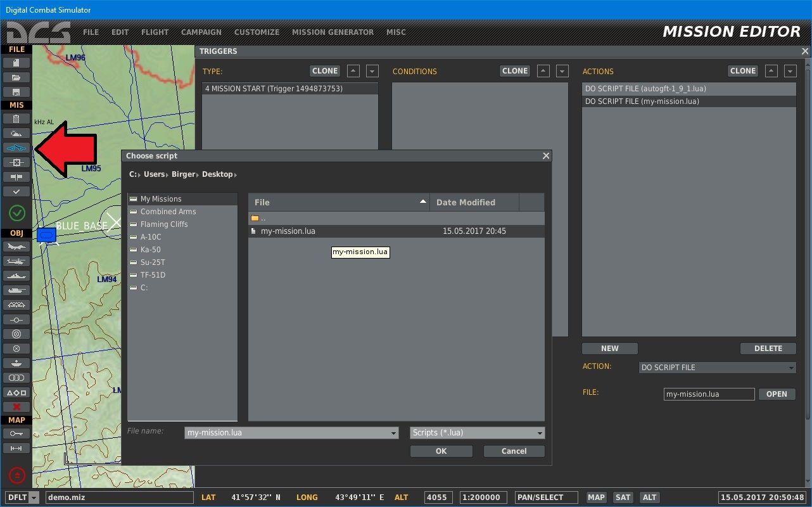Screen dimensions: 812x507
Task: Click the Save mission disk icon
Action: pyautogui.click(x=16, y=92)
